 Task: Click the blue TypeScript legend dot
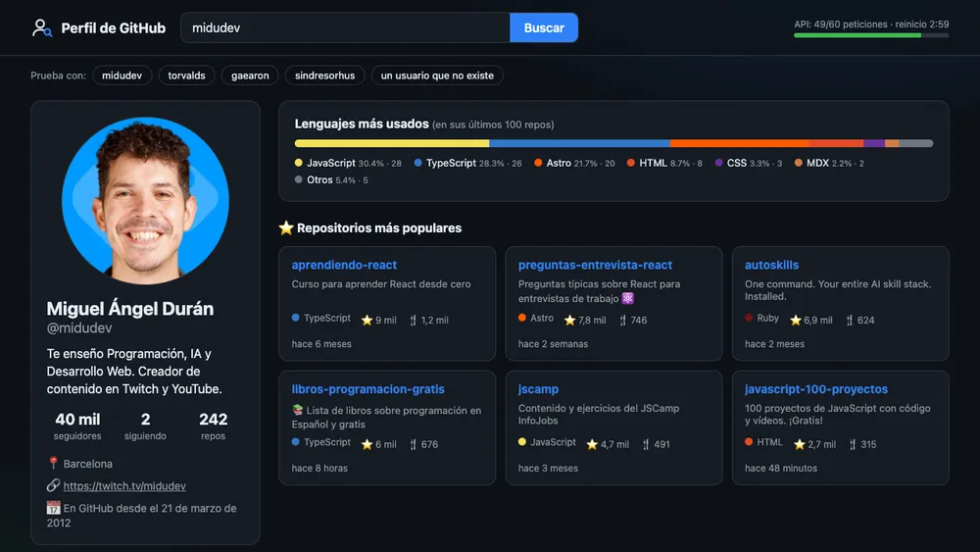418,163
